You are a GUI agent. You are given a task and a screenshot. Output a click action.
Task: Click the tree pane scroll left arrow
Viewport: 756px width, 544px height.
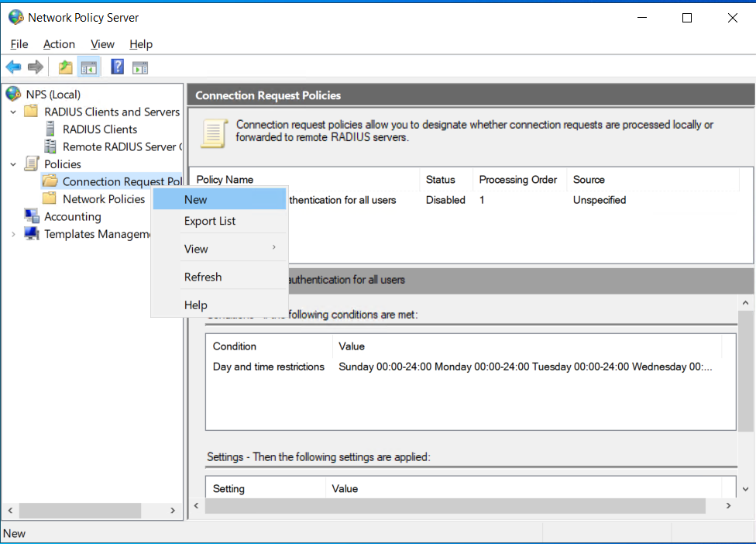pyautogui.click(x=10, y=510)
